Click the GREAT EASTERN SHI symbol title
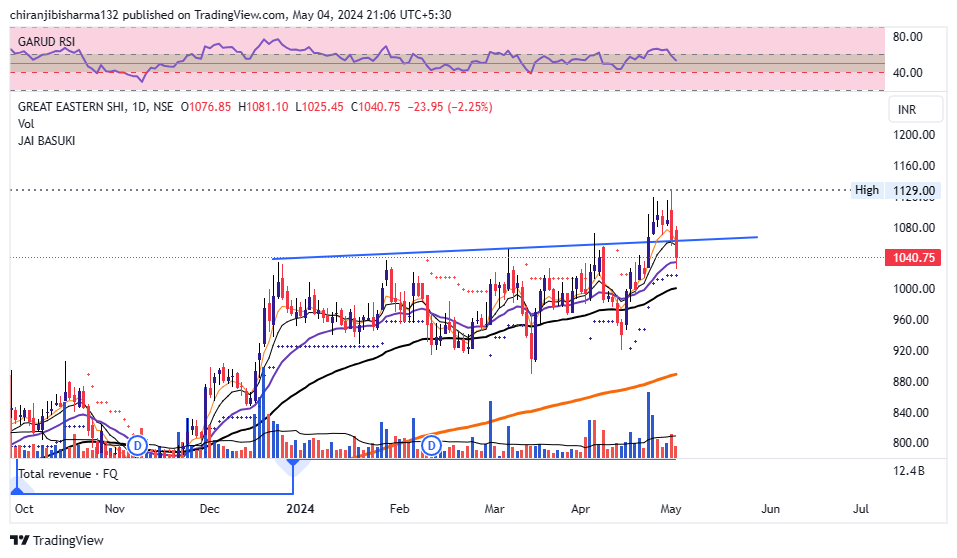 (x=95, y=107)
